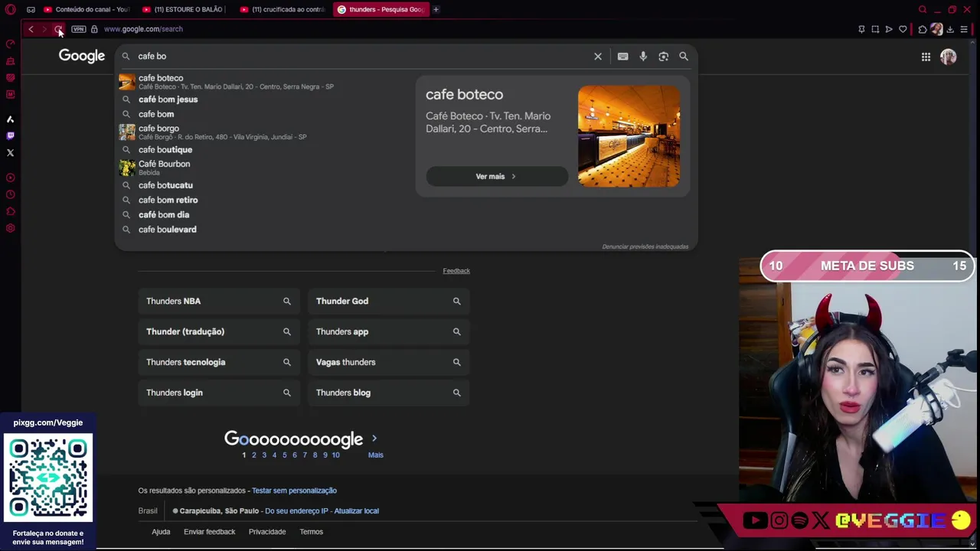Open tab search magnifier in title bar
980x551 pixels.
(x=923, y=9)
